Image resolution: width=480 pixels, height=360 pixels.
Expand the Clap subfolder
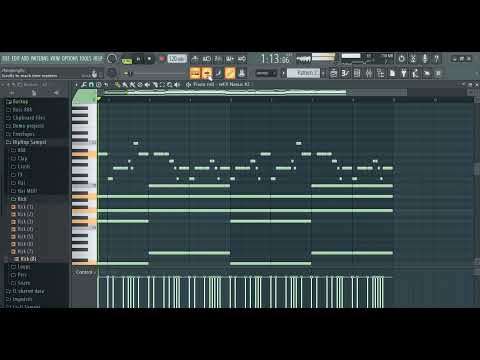pyautogui.click(x=19, y=158)
